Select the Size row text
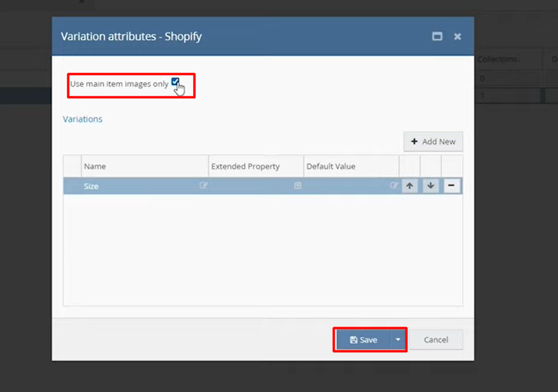 tap(91, 186)
